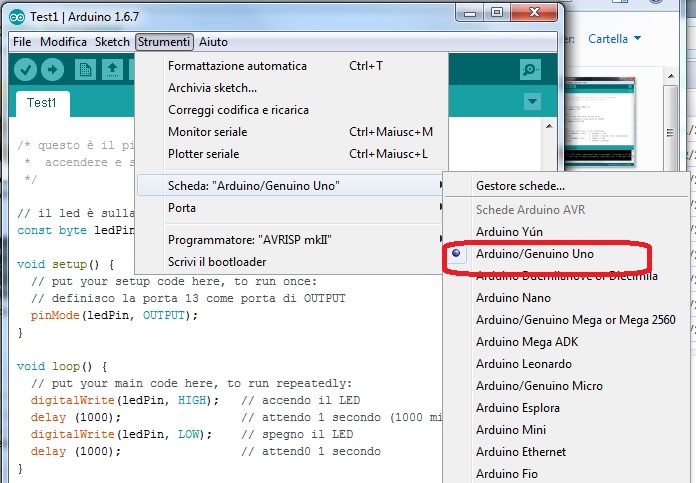Select Arduino Fio board
This screenshot has height=483, width=696.
(x=567, y=474)
